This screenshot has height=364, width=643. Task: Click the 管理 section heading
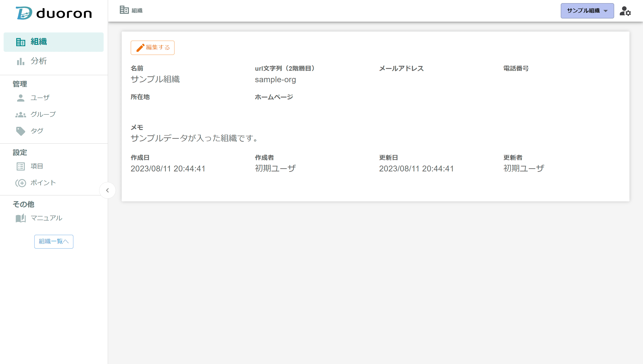point(20,84)
